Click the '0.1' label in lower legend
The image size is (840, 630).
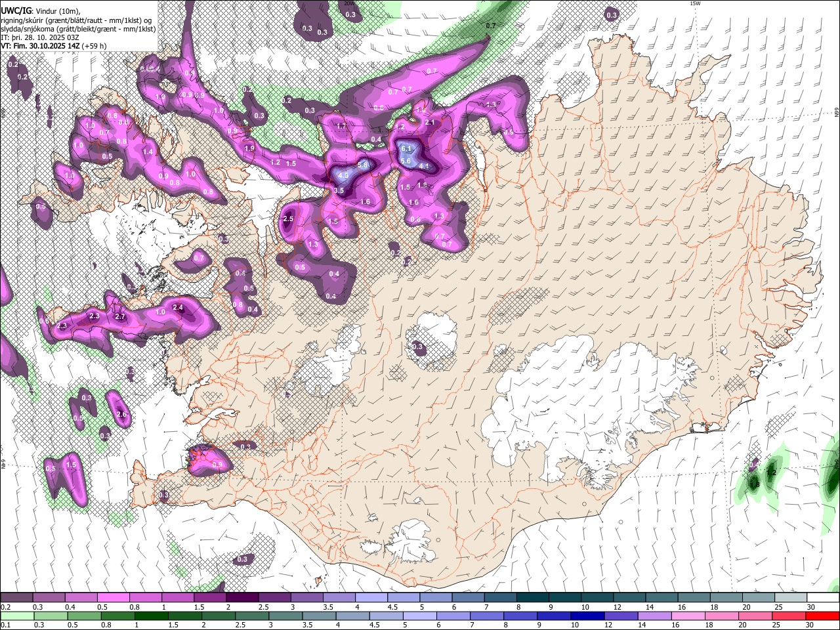(x=5, y=625)
